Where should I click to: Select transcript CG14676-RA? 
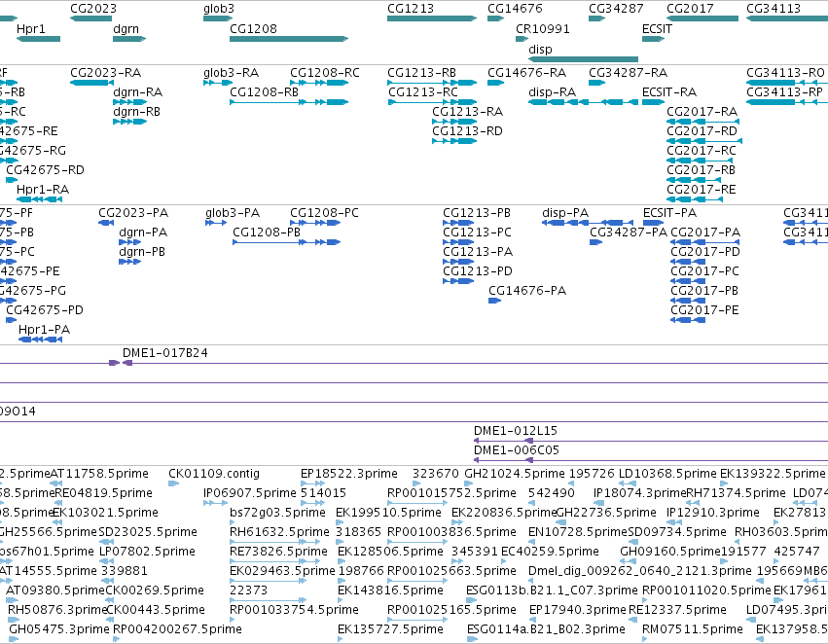tap(496, 83)
